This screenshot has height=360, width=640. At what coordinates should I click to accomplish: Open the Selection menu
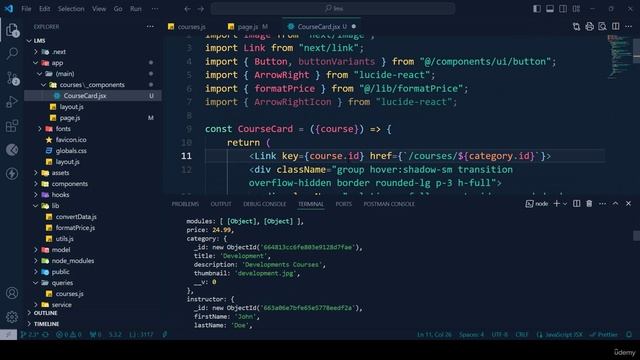[71, 9]
